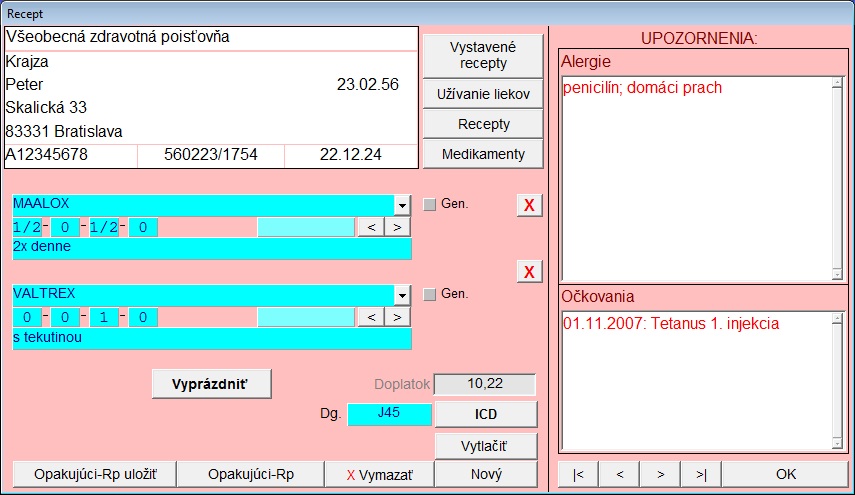Open the ICD diagnosis lookup
This screenshot has width=855, height=495.
click(x=486, y=414)
